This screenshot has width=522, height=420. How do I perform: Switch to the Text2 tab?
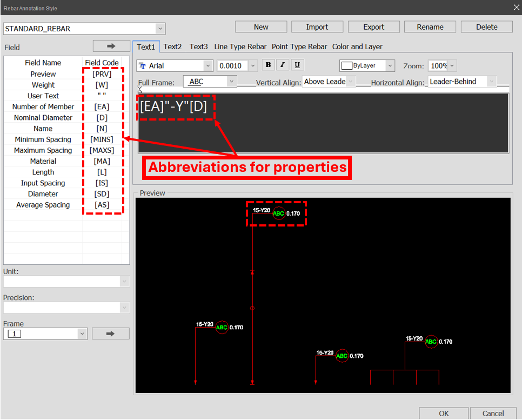tap(172, 46)
